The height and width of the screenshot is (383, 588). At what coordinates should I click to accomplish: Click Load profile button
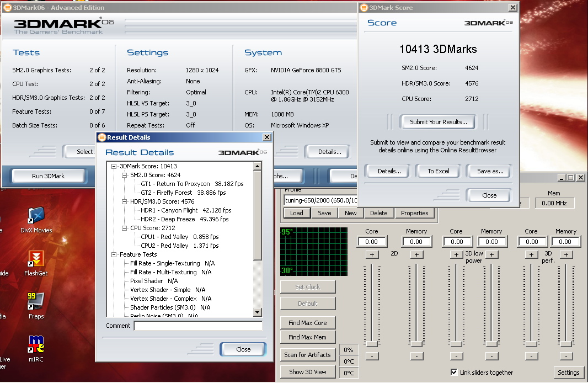tap(296, 213)
